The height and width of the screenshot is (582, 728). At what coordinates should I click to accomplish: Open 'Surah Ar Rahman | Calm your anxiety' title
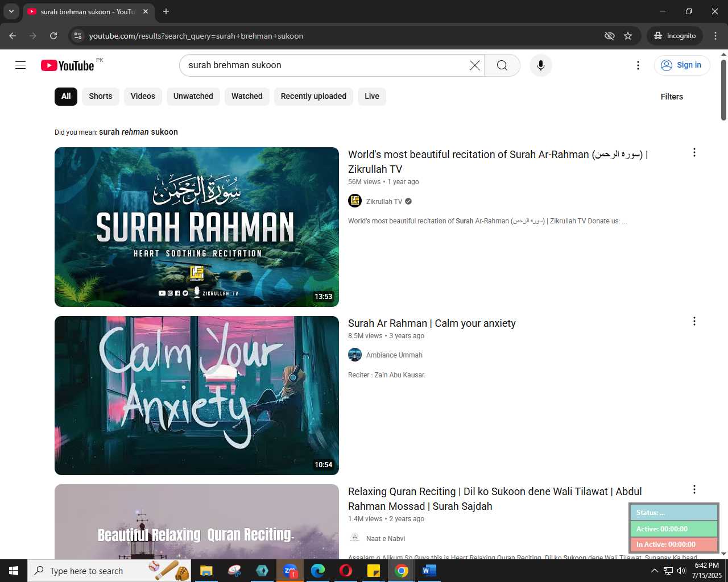tap(432, 323)
